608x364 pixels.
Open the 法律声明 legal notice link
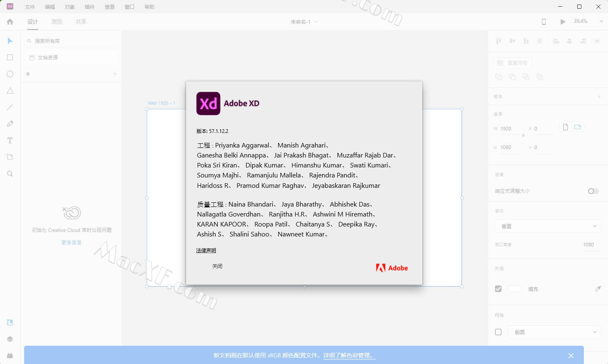click(206, 250)
